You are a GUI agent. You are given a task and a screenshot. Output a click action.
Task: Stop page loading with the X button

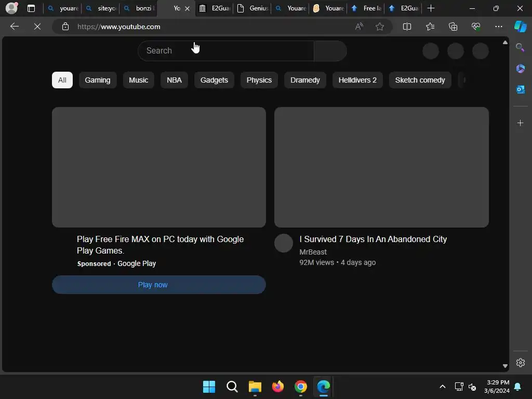click(x=37, y=26)
